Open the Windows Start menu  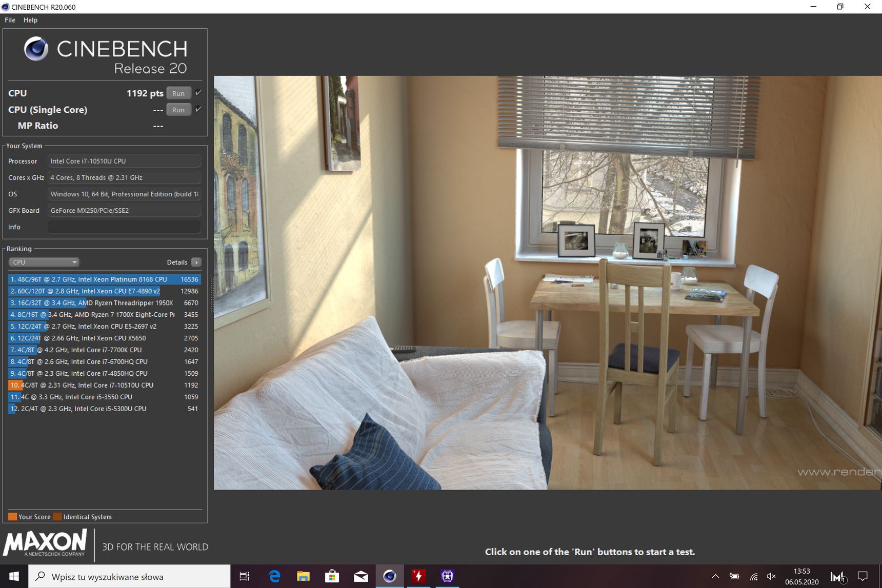click(14, 576)
